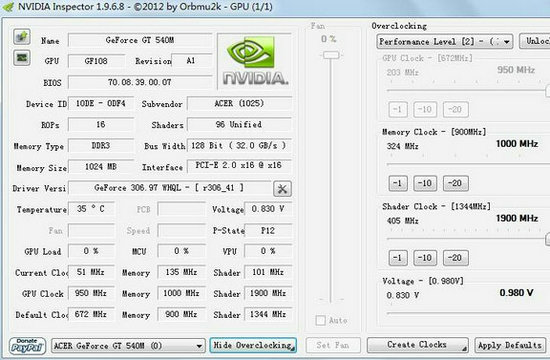Click the GPU field showing GF108

tap(96, 61)
